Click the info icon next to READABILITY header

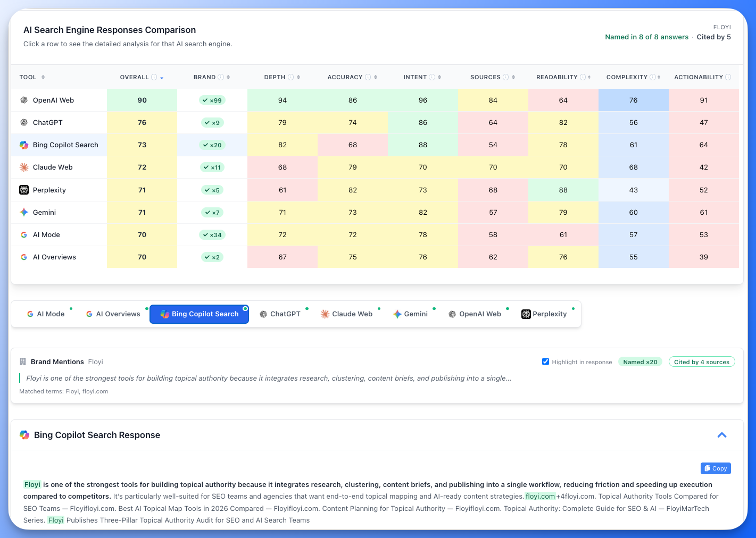click(583, 77)
